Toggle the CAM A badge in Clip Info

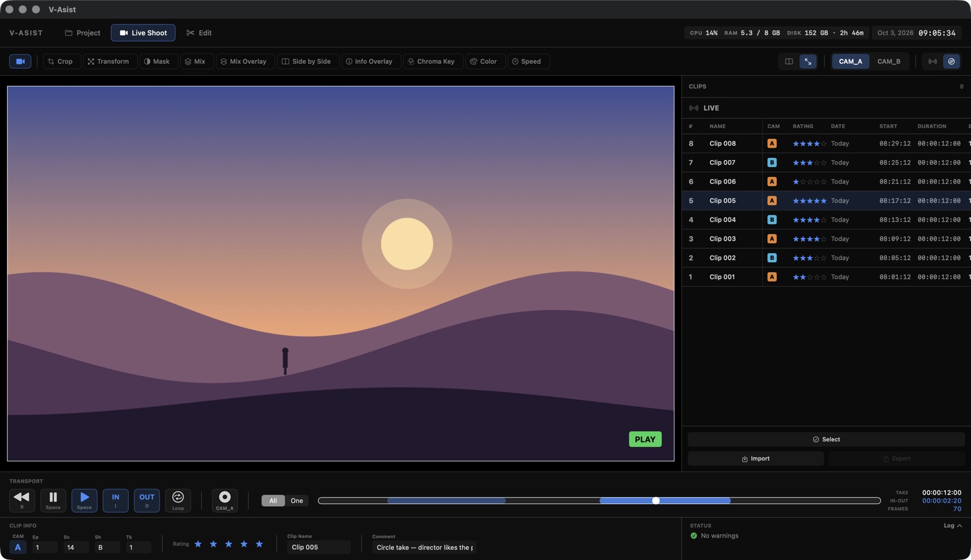pos(18,547)
